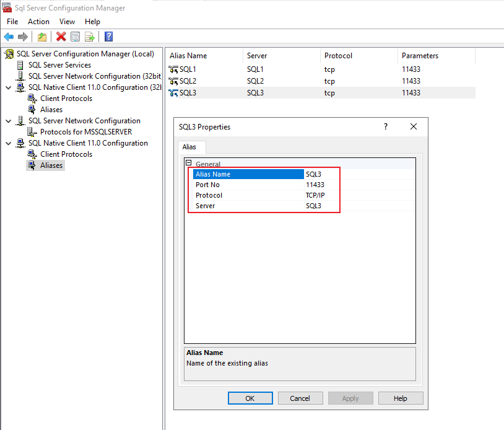Click the Export List toolbar icon

[x=90, y=37]
